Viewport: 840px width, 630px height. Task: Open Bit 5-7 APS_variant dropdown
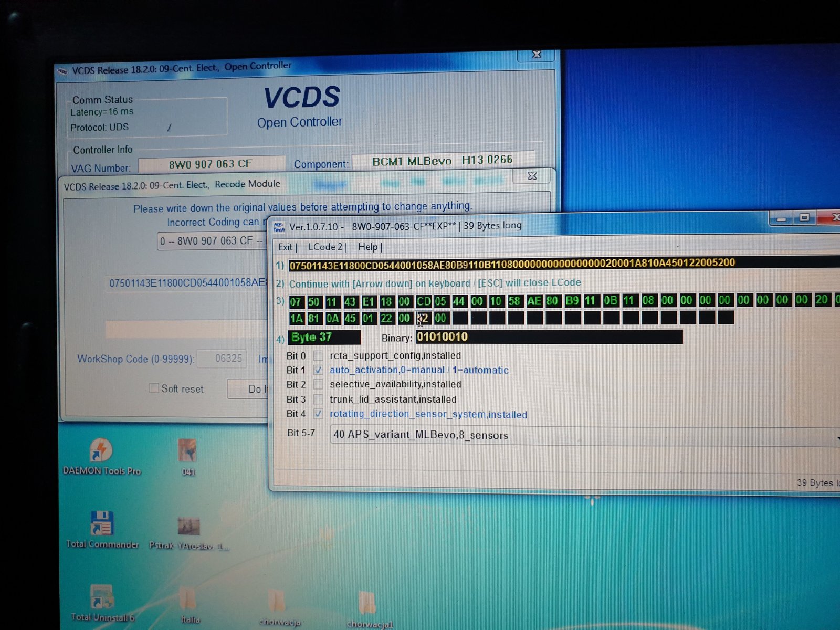click(585, 435)
